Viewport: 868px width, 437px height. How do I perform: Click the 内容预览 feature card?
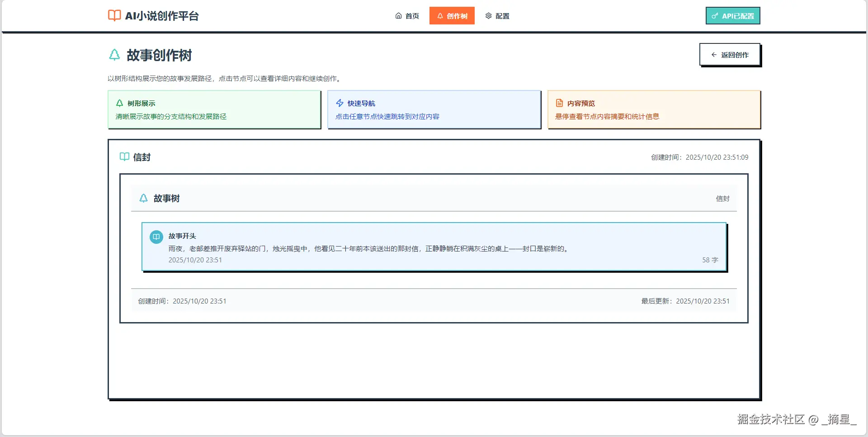coord(654,109)
